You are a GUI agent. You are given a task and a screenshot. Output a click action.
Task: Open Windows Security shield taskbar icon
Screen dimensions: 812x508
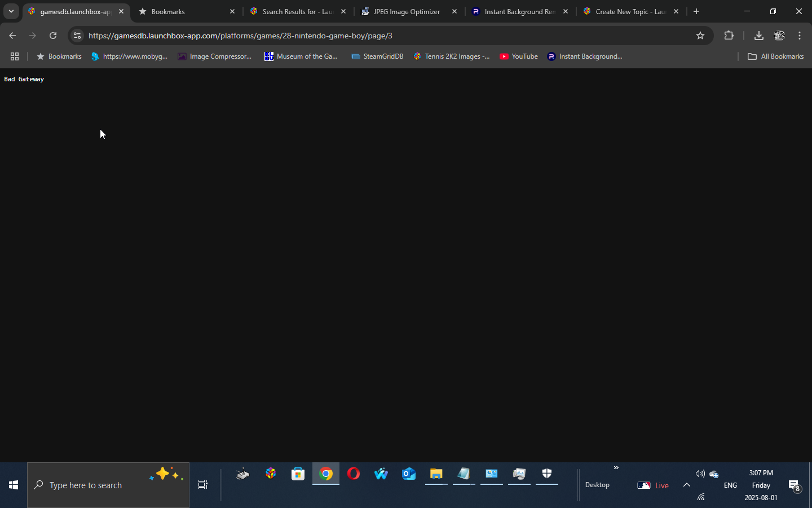[x=547, y=474]
